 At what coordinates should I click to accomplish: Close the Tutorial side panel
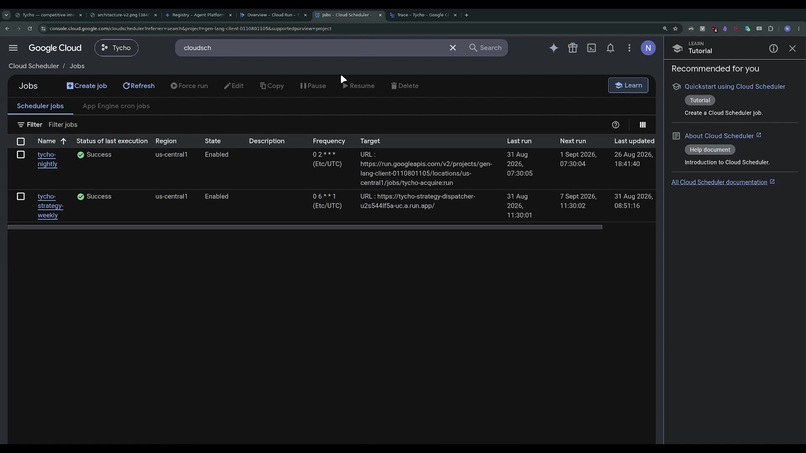point(792,48)
